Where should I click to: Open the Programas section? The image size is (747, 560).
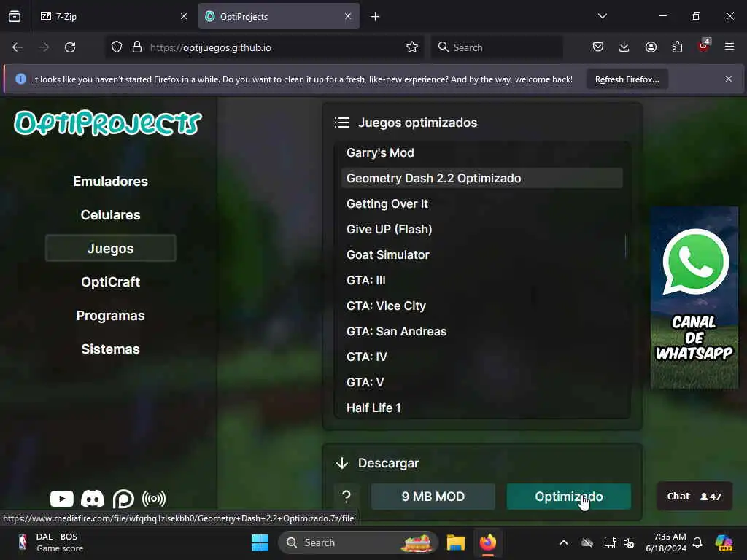(x=111, y=315)
